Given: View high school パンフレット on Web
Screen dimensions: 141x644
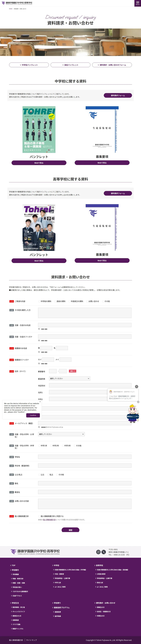Looking at the screenshot, I should pos(39,260).
